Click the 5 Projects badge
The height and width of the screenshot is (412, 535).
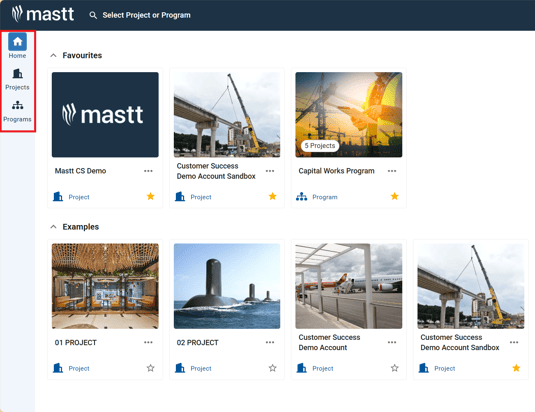click(x=320, y=146)
